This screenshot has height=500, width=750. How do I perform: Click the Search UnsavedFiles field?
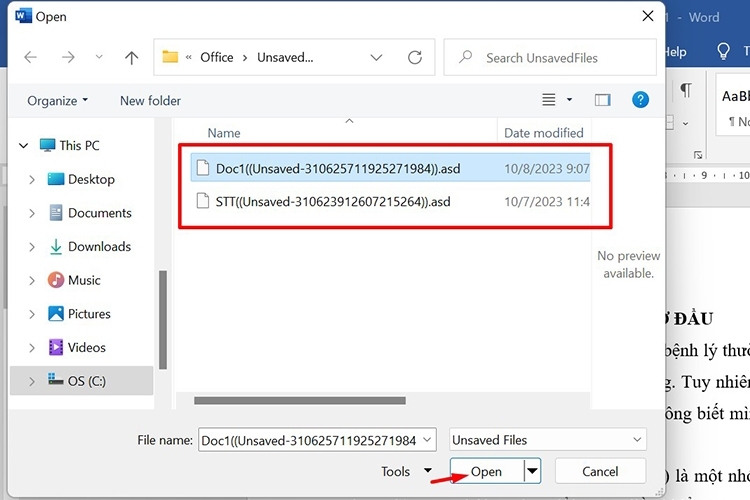(550, 57)
